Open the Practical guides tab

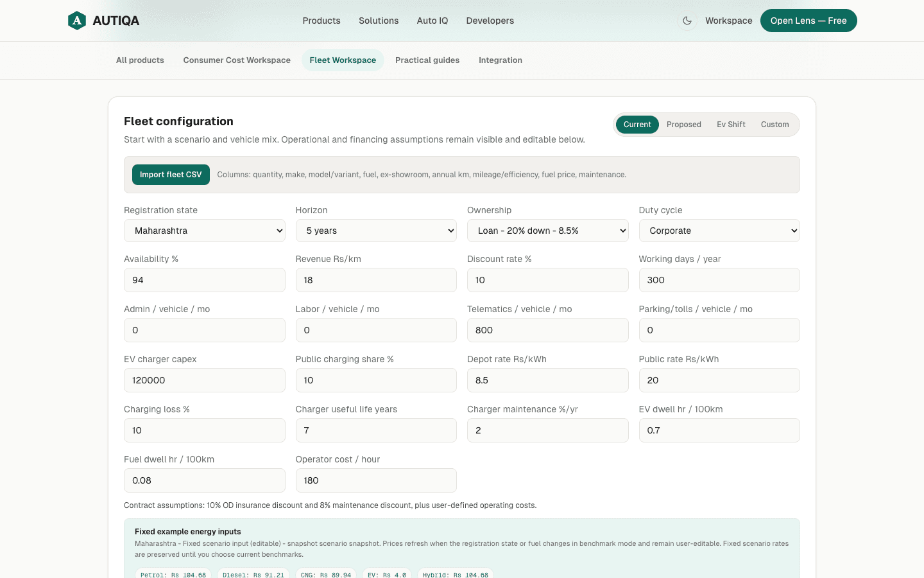click(427, 60)
